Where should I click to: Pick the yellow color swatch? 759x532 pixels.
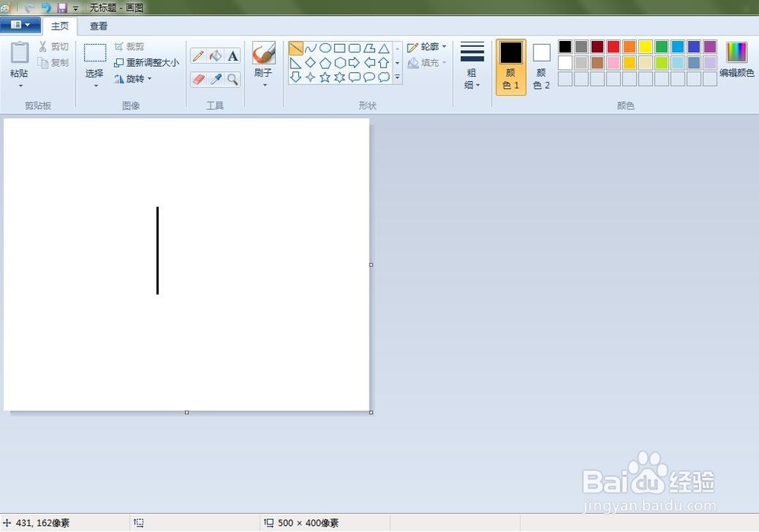coord(645,46)
